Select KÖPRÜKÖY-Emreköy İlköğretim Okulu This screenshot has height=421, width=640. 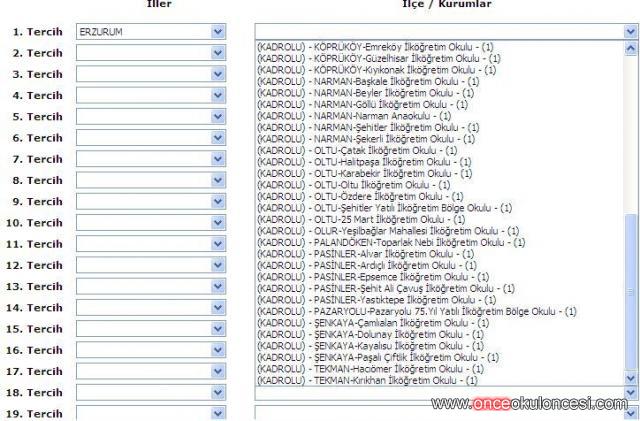click(440, 47)
